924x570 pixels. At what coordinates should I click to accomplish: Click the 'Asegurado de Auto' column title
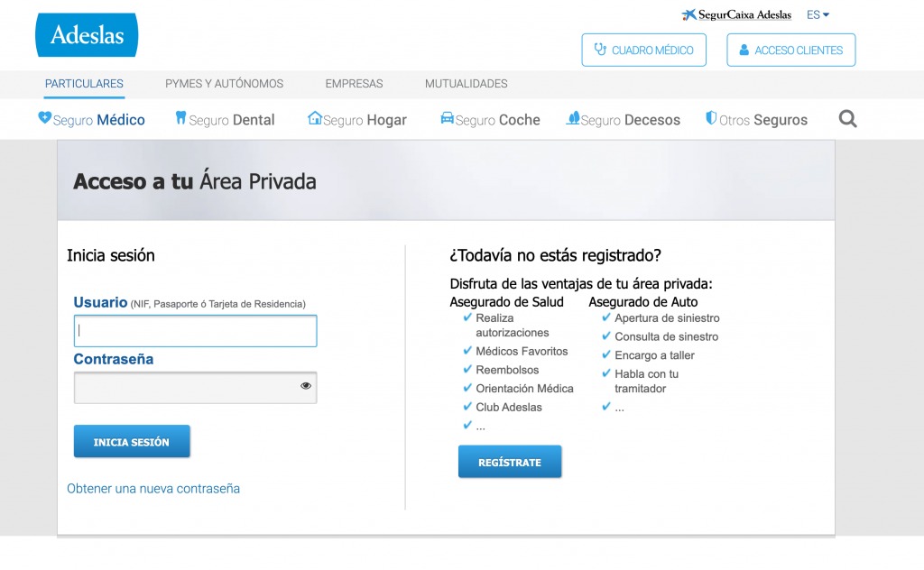pos(642,302)
